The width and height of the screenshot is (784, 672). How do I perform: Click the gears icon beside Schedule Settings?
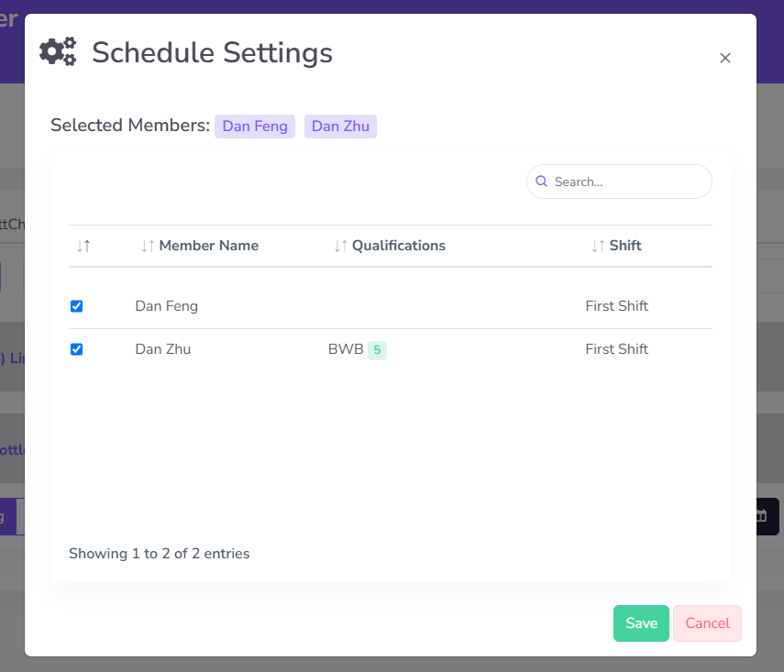pyautogui.click(x=58, y=51)
